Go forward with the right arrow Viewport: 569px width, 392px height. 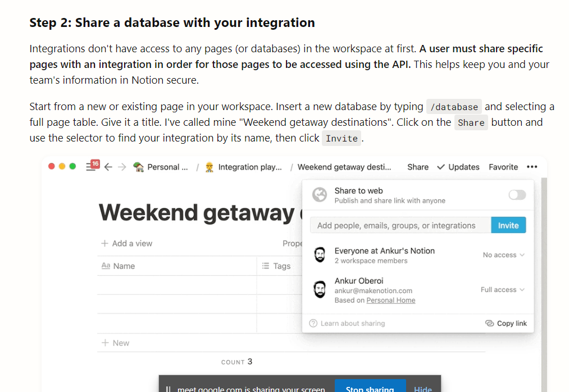coord(122,167)
